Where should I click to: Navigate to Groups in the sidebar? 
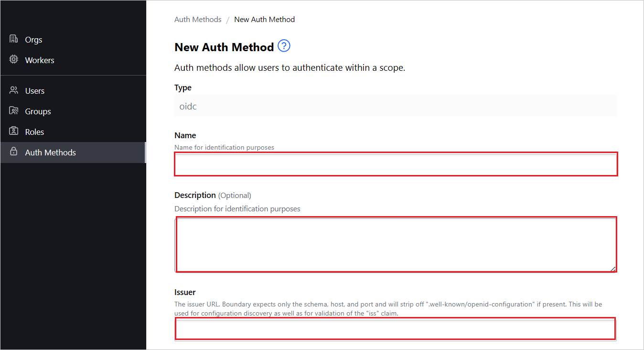(38, 110)
